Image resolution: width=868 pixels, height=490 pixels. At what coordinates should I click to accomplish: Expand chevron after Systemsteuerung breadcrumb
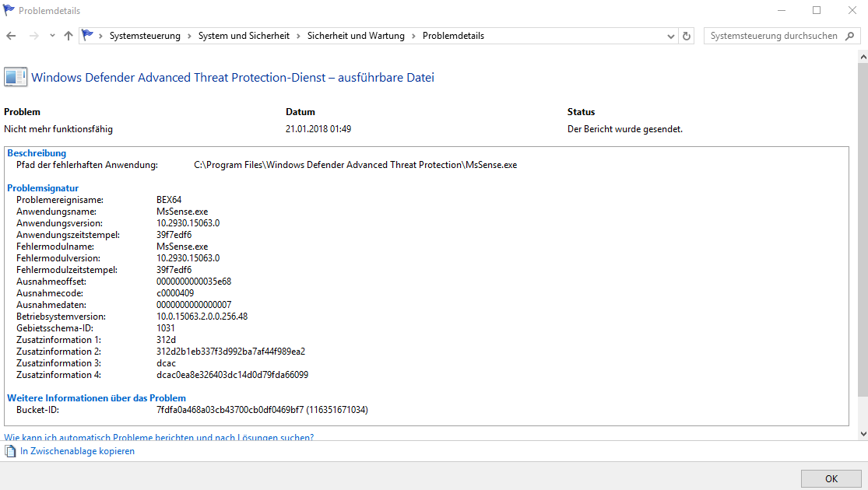[189, 36]
